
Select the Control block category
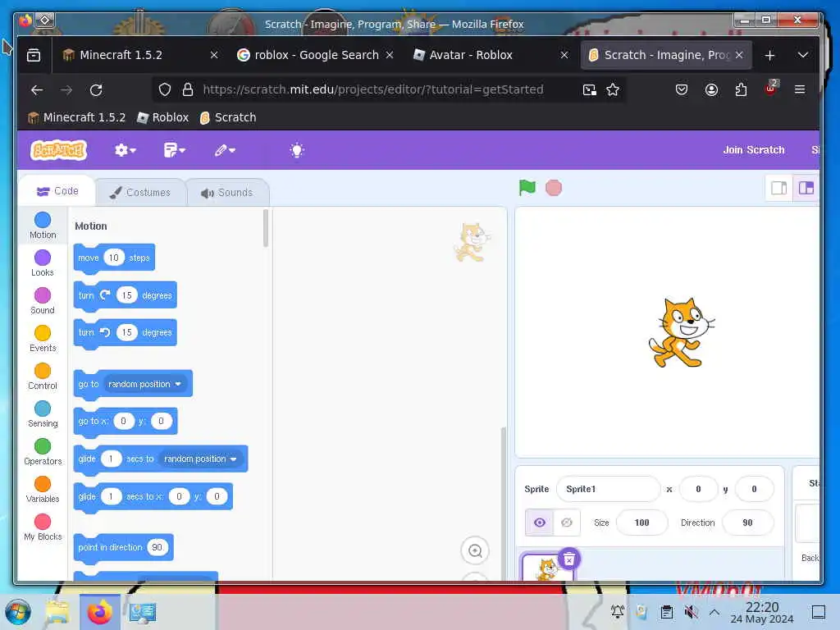point(43,376)
